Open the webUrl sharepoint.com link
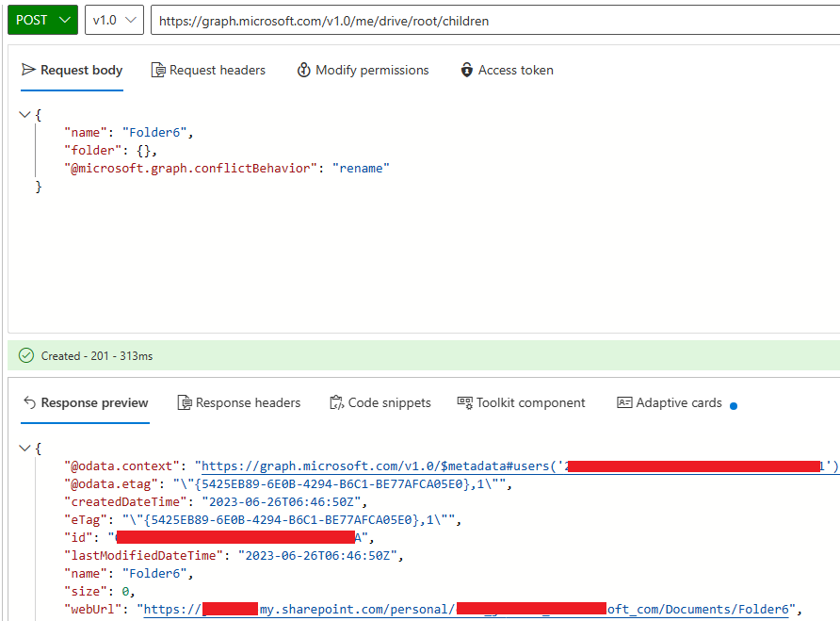Viewport: 840px width, 621px height. 466,609
